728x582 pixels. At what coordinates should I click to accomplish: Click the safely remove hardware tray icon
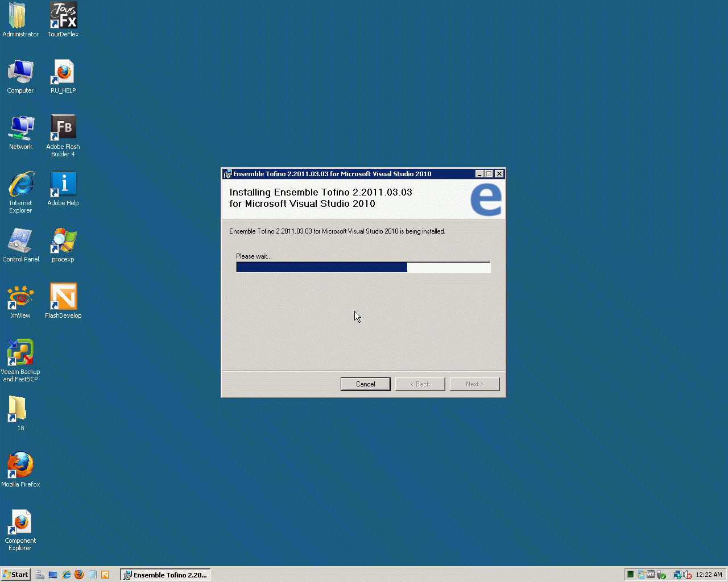tap(661, 575)
